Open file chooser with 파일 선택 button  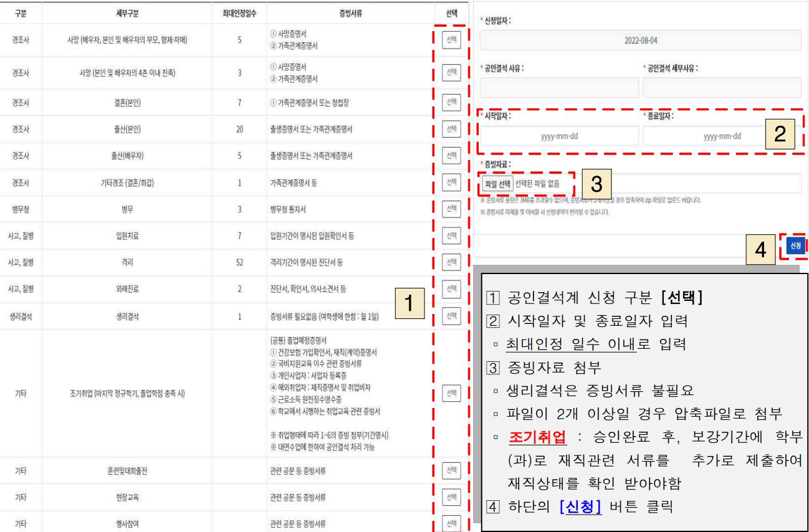498,183
